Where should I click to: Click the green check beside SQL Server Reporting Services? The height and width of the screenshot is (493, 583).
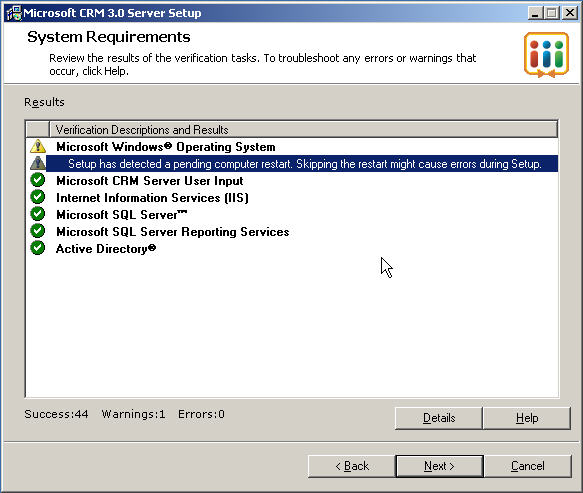coord(38,231)
